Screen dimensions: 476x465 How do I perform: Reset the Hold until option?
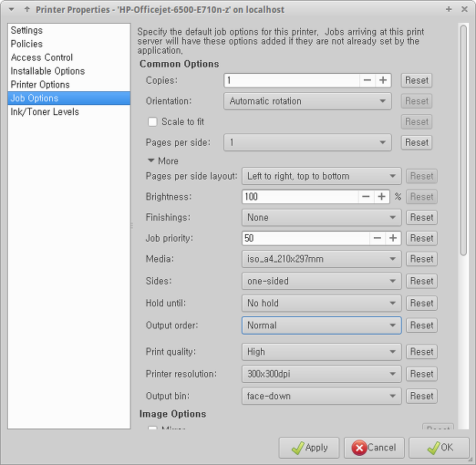click(421, 303)
